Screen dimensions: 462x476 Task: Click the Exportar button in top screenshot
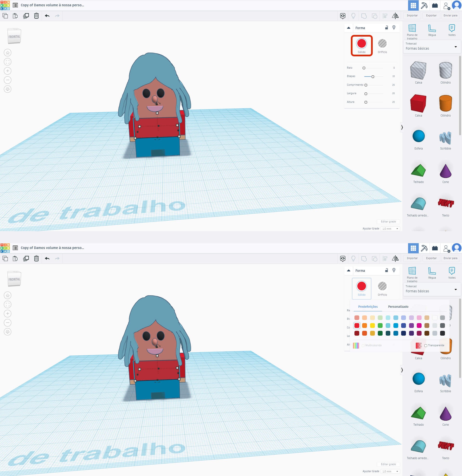(431, 16)
